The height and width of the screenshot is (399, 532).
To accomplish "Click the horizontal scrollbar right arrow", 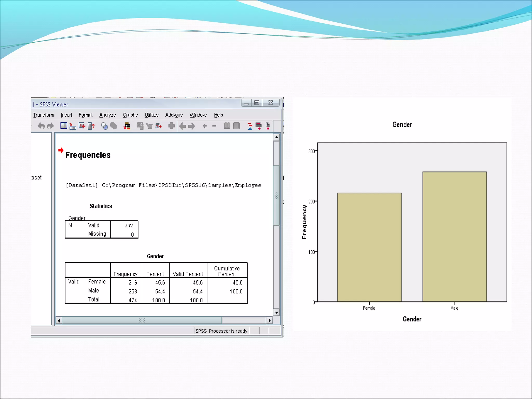I will coord(270,321).
